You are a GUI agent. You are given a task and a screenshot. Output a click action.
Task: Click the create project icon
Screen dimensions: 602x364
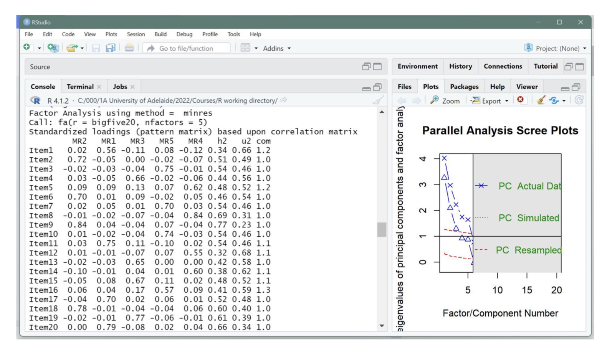pyautogui.click(x=53, y=48)
